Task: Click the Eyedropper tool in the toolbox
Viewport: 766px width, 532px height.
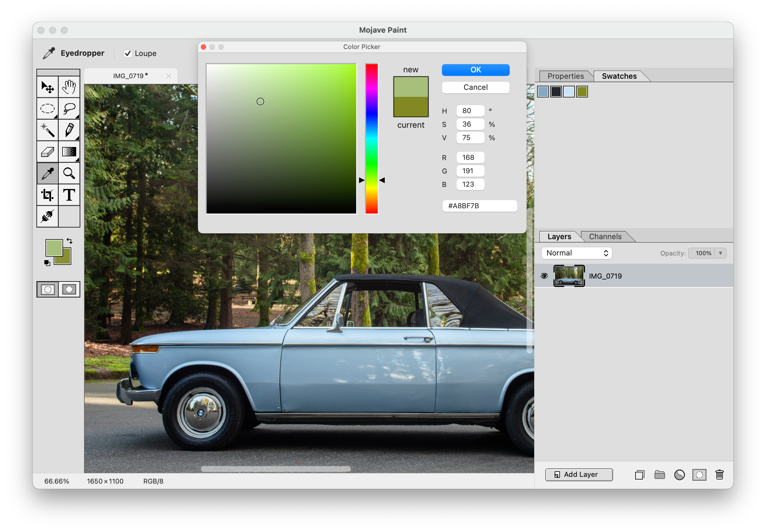Action: [47, 173]
